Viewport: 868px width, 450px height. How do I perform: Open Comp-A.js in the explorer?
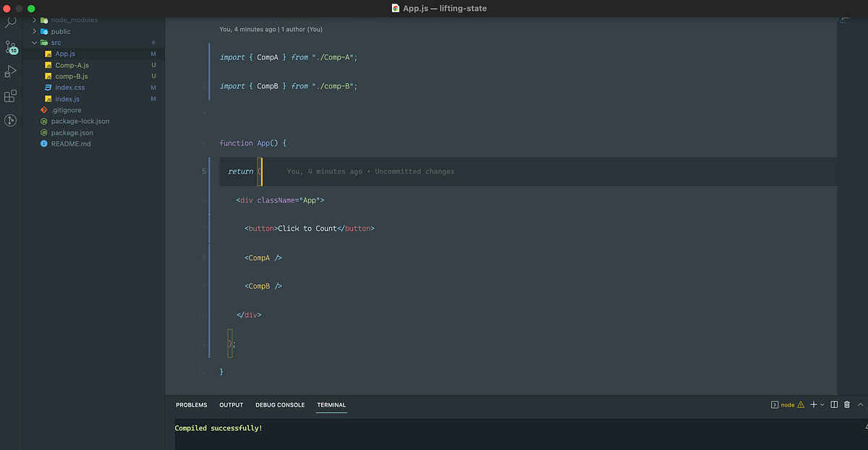pyautogui.click(x=72, y=65)
